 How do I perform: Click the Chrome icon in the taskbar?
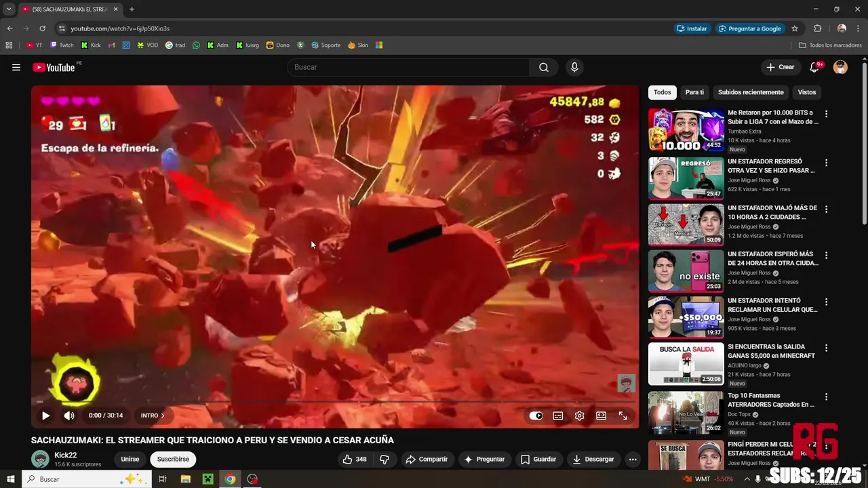[x=230, y=479]
